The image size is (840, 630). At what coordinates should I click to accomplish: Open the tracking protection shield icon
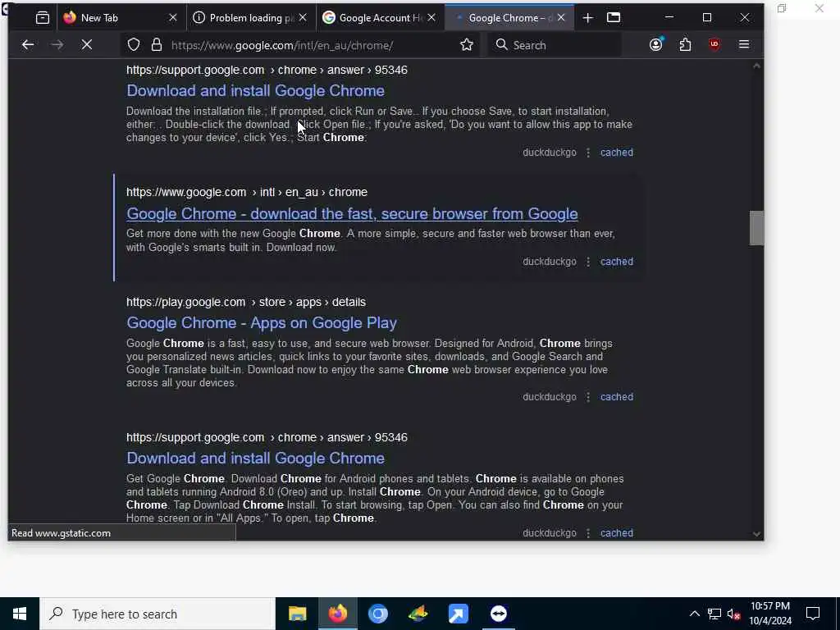tap(134, 45)
